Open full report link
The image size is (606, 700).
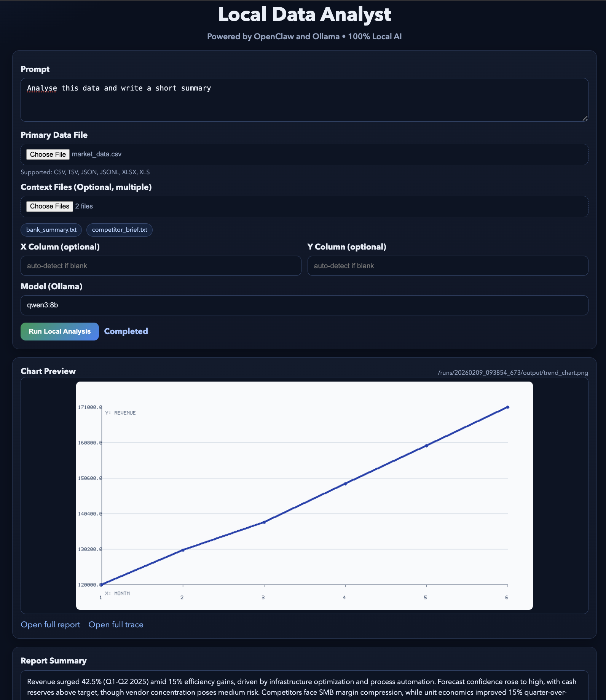click(x=51, y=625)
